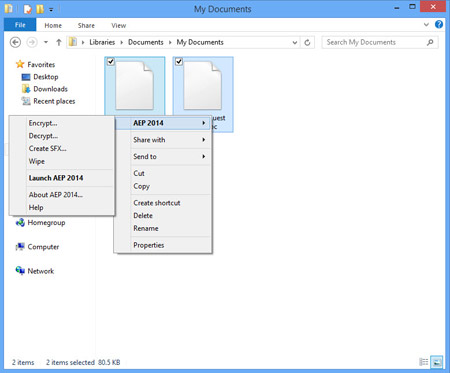Choose Encrypt... from the AEP submenu
The width and height of the screenshot is (450, 373).
[x=62, y=123]
